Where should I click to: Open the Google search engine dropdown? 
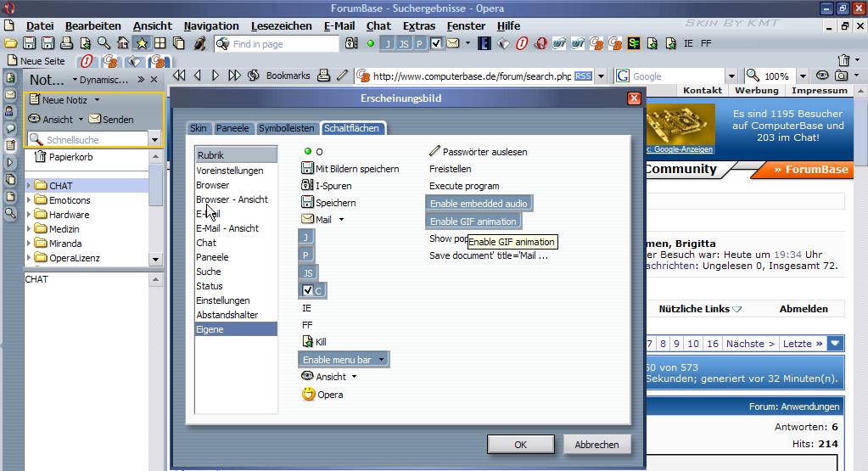point(731,76)
